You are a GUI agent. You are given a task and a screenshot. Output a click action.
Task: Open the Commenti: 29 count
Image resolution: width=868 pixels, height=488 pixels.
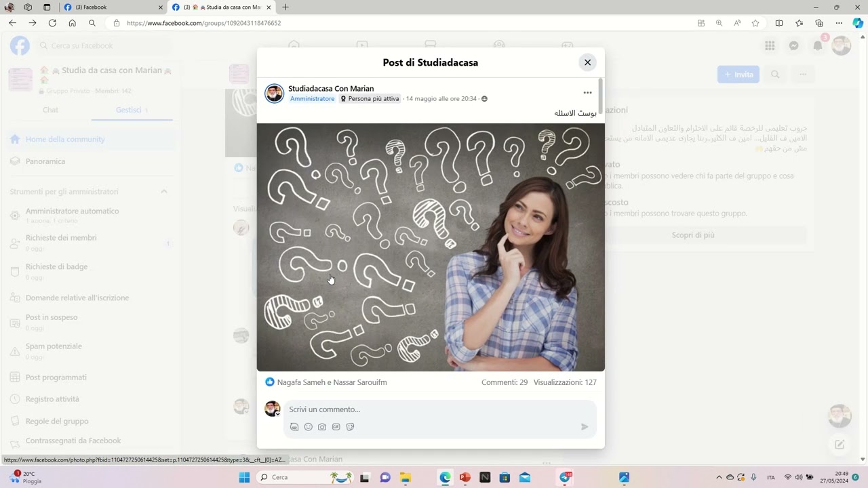[x=505, y=382]
